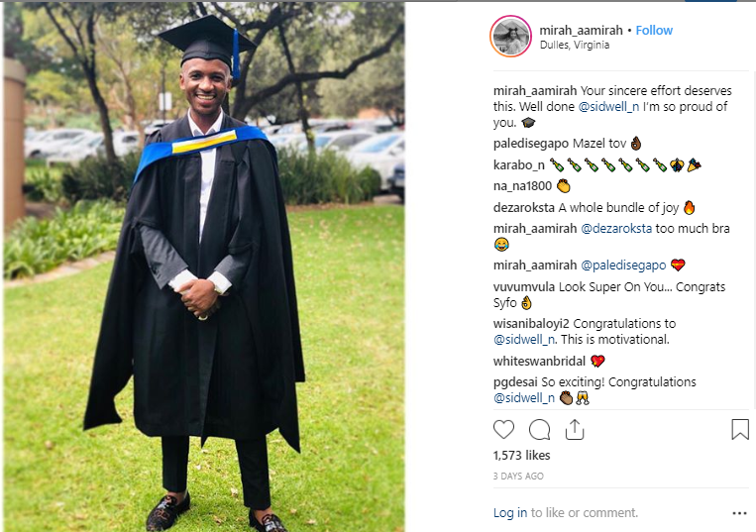View the 1,573 likes list
This screenshot has width=756, height=532.
(521, 456)
